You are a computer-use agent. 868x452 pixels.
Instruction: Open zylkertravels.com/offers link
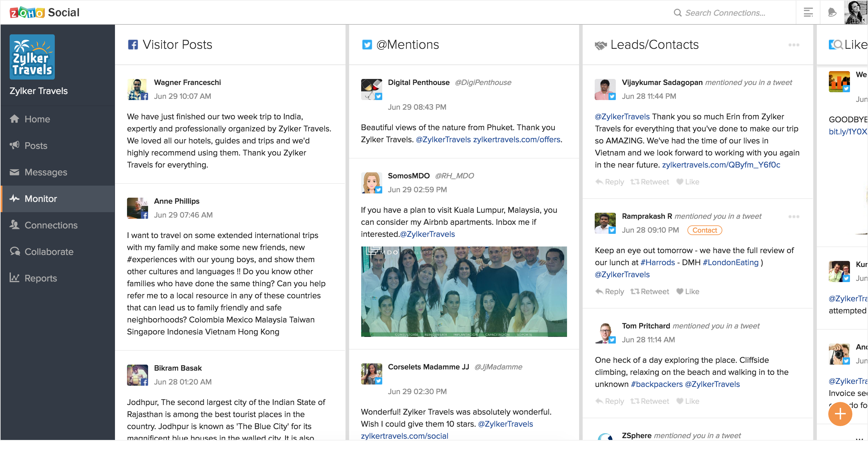point(516,140)
